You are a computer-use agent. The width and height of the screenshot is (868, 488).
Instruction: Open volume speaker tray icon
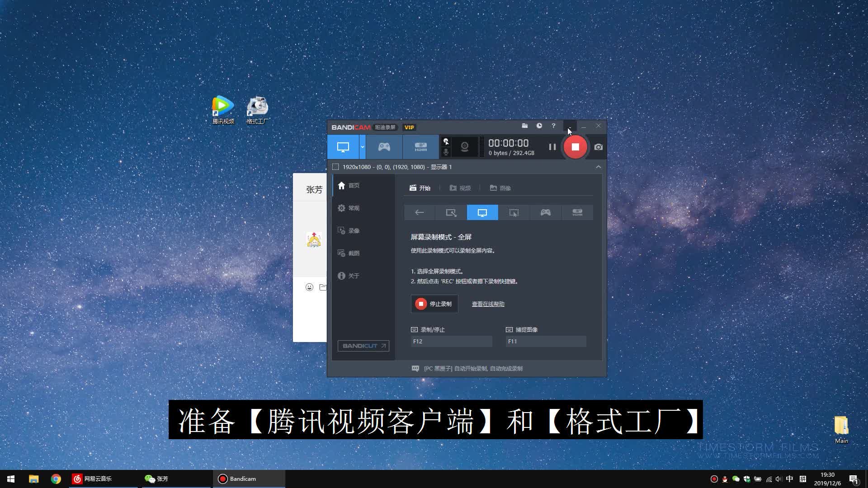click(x=779, y=479)
